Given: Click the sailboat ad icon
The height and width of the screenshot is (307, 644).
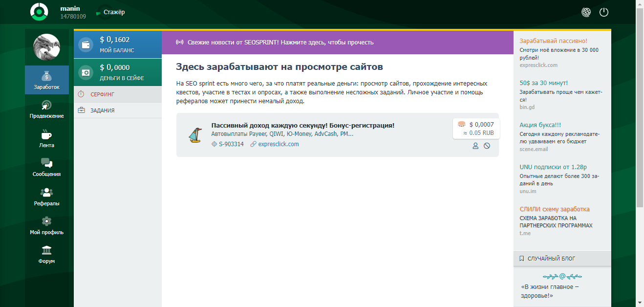Looking at the screenshot, I should (x=194, y=135).
